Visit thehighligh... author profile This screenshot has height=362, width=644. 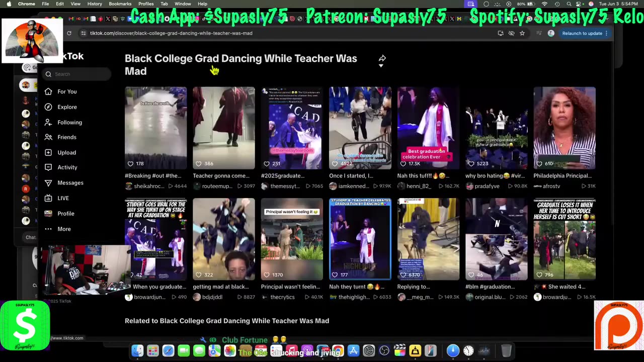[x=350, y=297]
